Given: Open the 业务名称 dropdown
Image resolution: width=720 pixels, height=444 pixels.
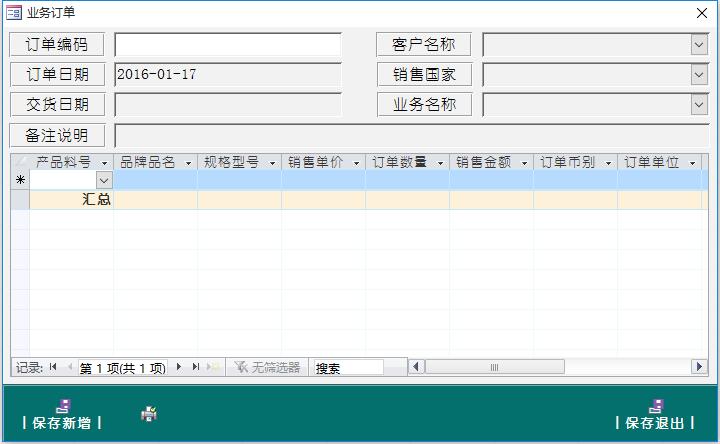Looking at the screenshot, I should pyautogui.click(x=699, y=105).
